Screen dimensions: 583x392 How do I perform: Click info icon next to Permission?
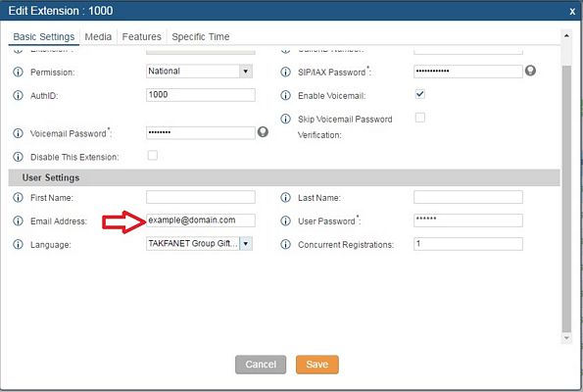(x=18, y=72)
